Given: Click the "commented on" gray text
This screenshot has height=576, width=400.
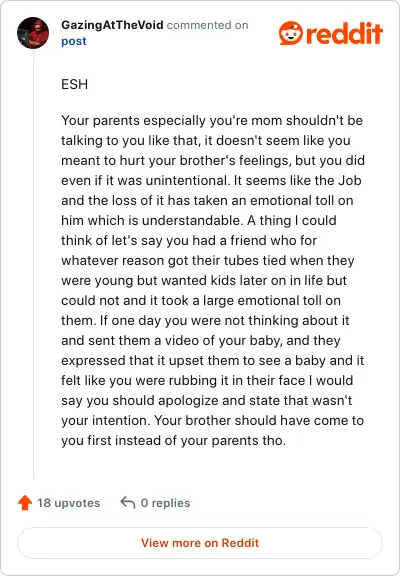Looking at the screenshot, I should (x=208, y=25).
